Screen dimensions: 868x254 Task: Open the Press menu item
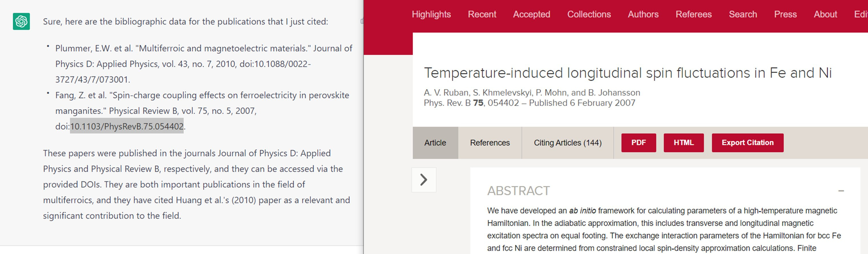tap(785, 14)
